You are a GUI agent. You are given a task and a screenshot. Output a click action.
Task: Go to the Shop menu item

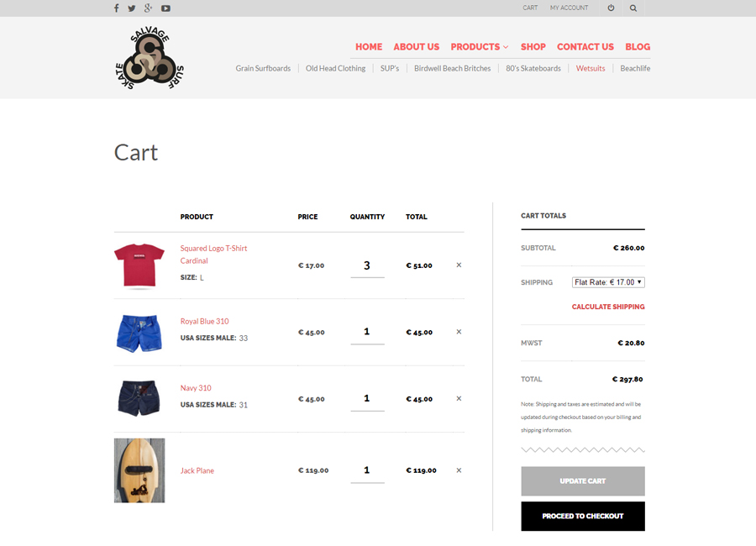click(x=533, y=47)
